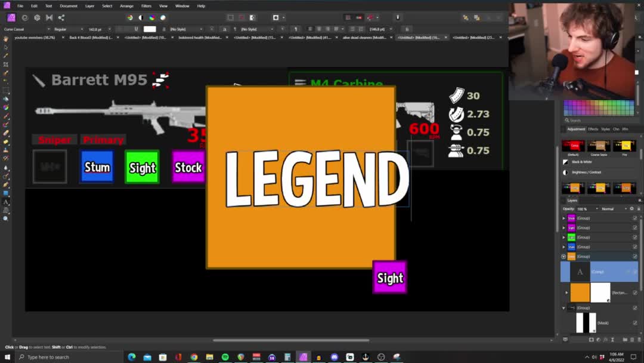Viewport: 644px width, 363px height.
Task: Select the Brightness / Contrast adjustment
Action: [x=586, y=172]
